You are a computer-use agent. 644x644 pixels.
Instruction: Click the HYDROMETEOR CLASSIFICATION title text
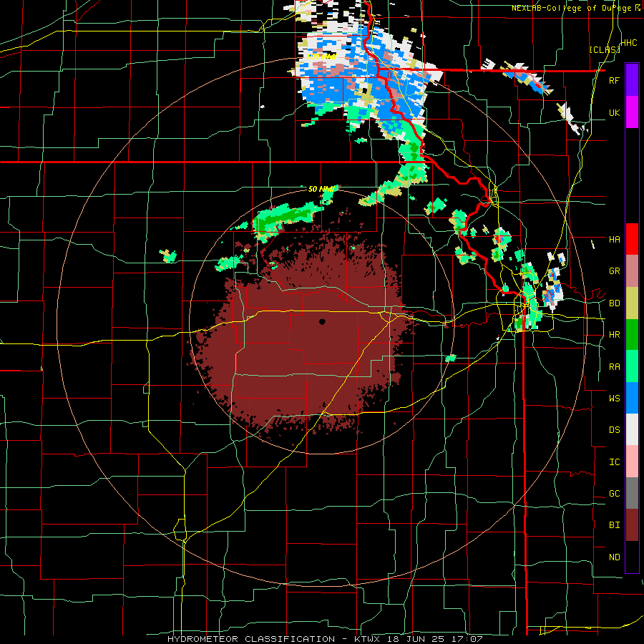(x=251, y=639)
